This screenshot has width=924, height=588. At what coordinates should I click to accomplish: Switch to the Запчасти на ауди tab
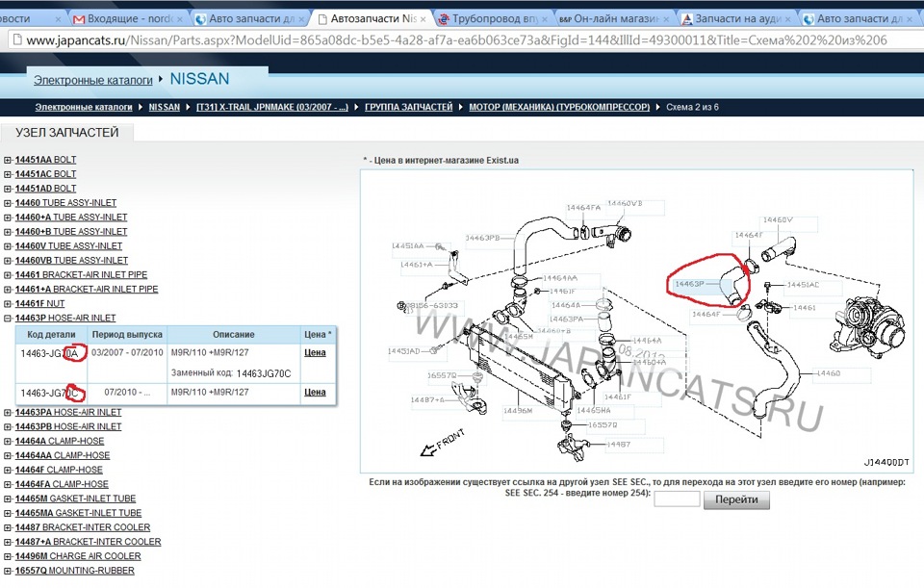pyautogui.click(x=736, y=19)
